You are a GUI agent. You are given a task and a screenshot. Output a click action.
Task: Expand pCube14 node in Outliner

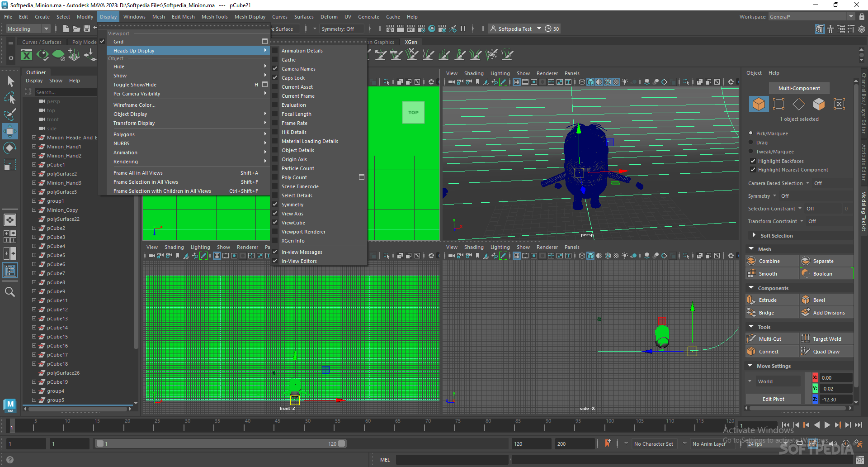(x=34, y=328)
